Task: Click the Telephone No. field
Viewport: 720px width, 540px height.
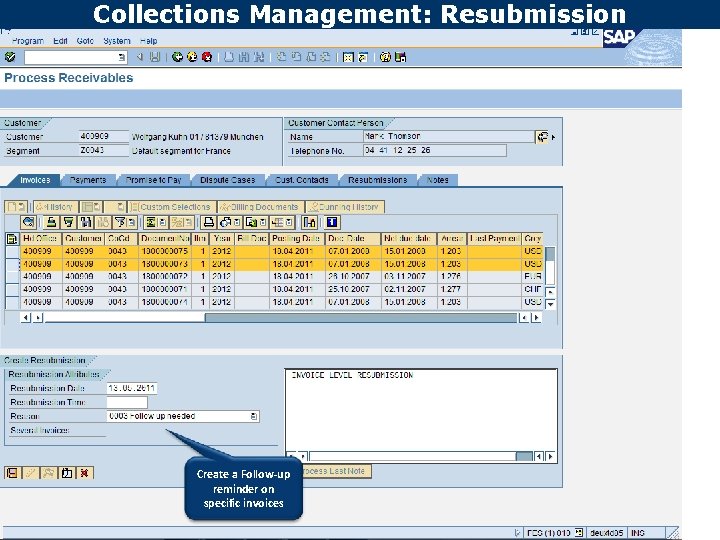Action: (435, 151)
